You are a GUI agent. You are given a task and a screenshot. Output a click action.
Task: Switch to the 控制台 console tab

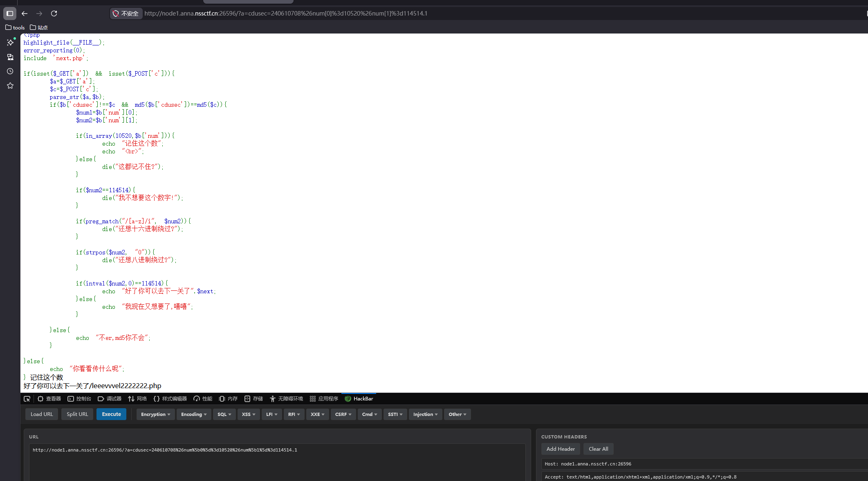[x=79, y=399]
